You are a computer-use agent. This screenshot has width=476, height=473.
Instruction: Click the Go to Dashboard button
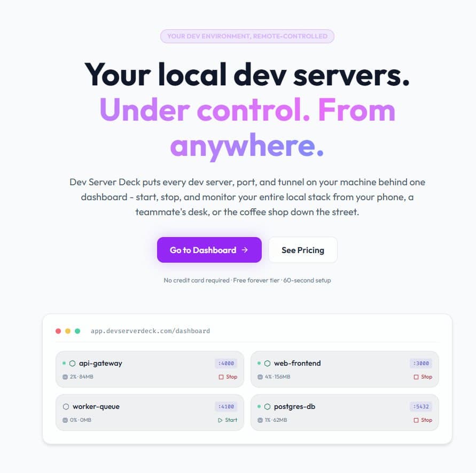click(x=209, y=250)
